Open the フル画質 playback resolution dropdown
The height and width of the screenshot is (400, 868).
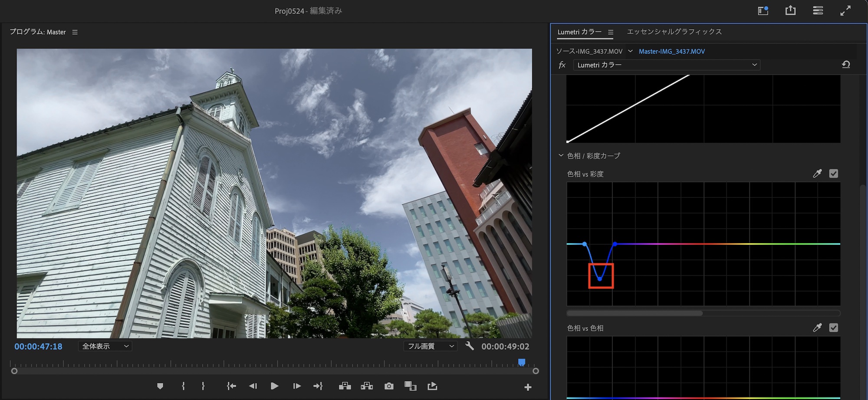point(430,346)
